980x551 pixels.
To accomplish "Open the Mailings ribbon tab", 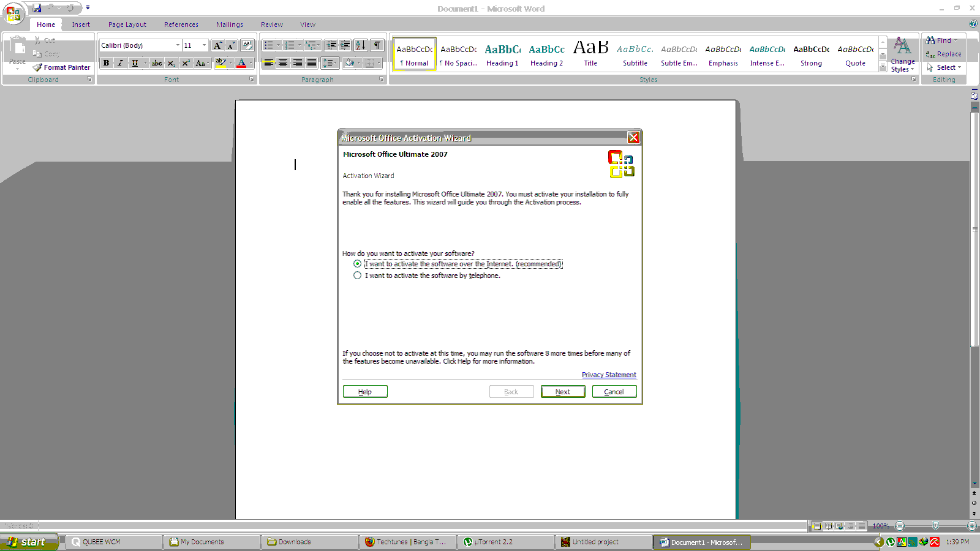I will (x=230, y=24).
